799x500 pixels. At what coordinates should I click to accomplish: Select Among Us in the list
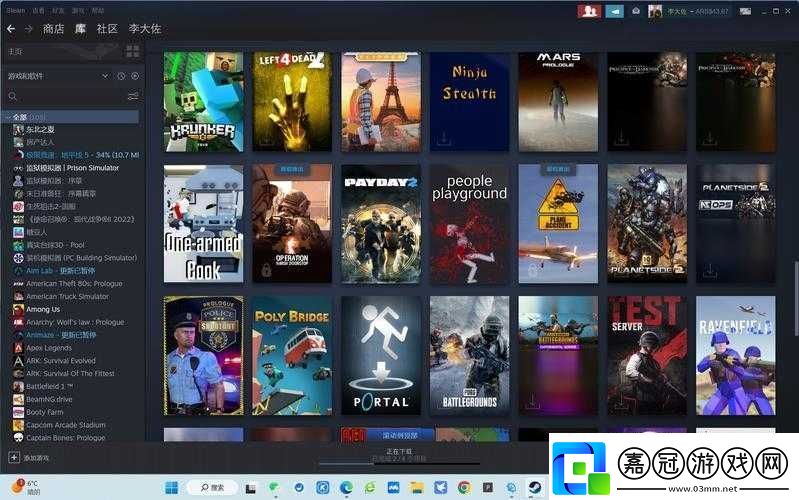[x=43, y=309]
